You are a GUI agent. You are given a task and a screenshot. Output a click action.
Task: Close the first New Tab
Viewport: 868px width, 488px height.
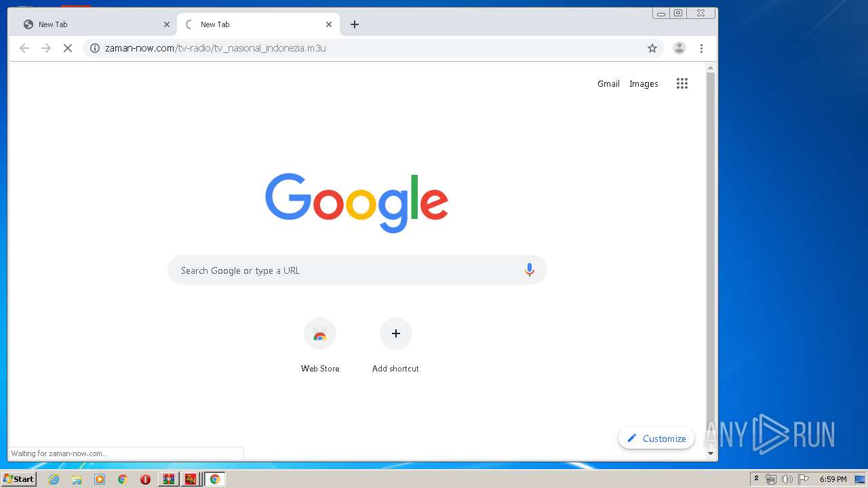pos(167,24)
